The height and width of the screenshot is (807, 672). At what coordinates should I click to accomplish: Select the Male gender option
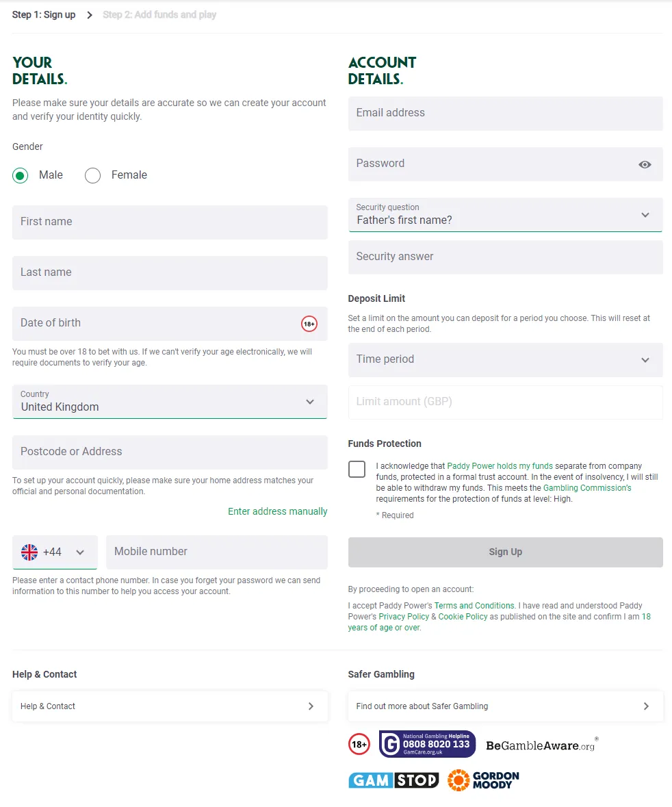[20, 175]
